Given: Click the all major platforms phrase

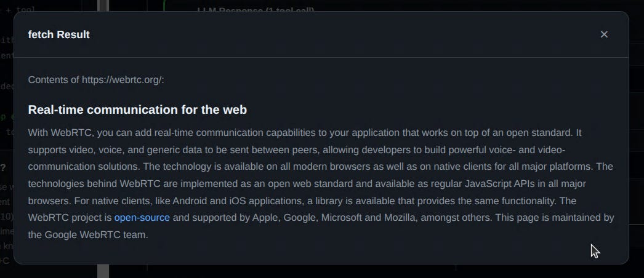Looking at the screenshot, I should tap(556, 167).
